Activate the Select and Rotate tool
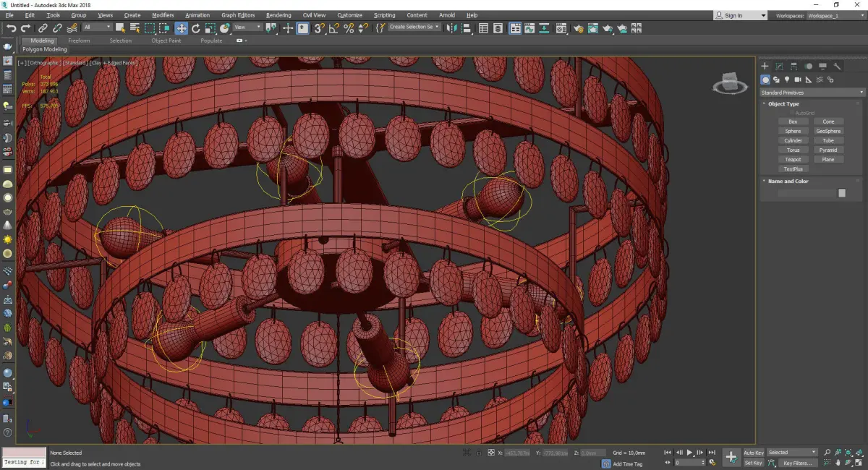Viewport: 868px width, 470px height. coord(195,28)
